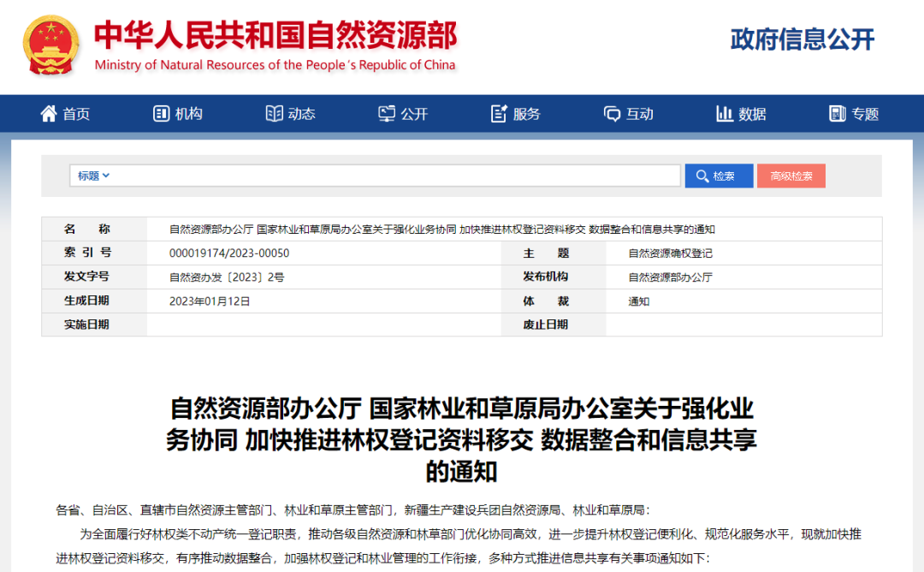Click the 体裁 label cell
The image size is (924, 572).
pyautogui.click(x=554, y=301)
